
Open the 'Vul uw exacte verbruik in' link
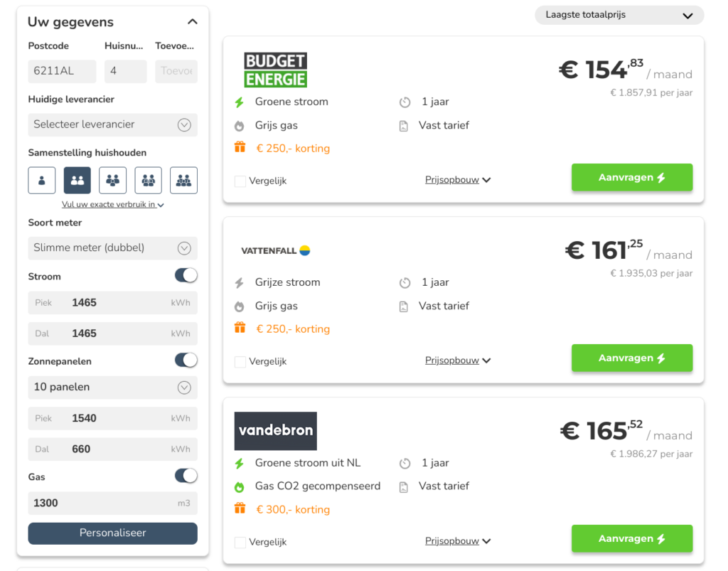pyautogui.click(x=112, y=205)
